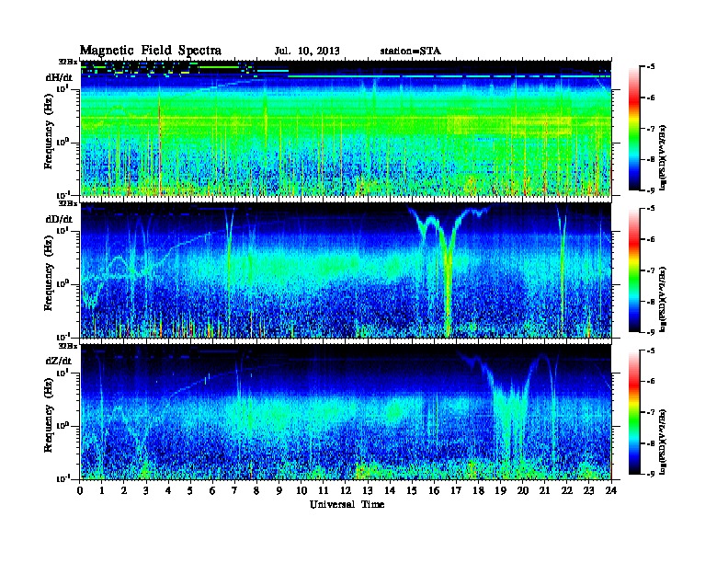Click hour tick label "1" on time axis
This screenshot has width=728, height=563.
(102, 491)
